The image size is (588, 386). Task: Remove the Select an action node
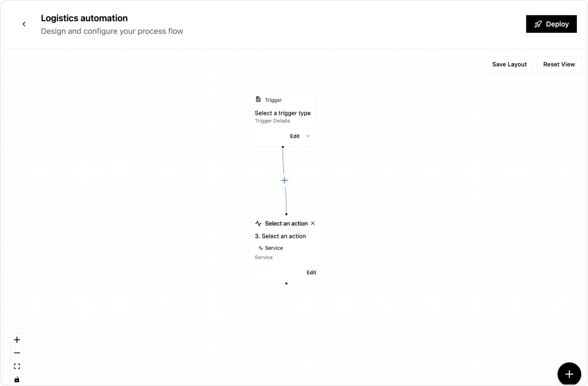coord(313,223)
